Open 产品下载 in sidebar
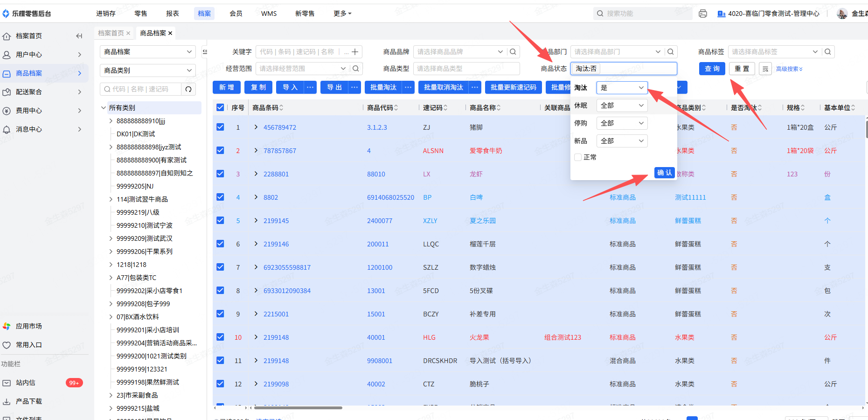The height and width of the screenshot is (420, 868). (x=29, y=401)
